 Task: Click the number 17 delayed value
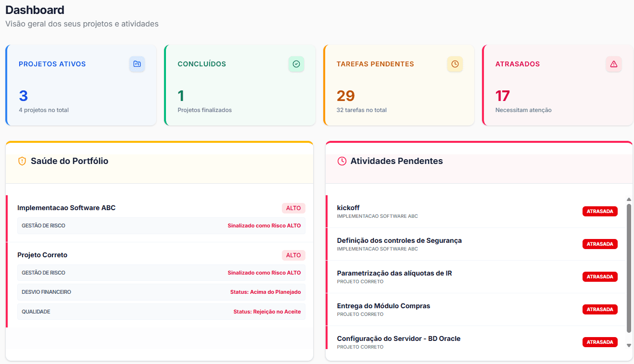(503, 96)
